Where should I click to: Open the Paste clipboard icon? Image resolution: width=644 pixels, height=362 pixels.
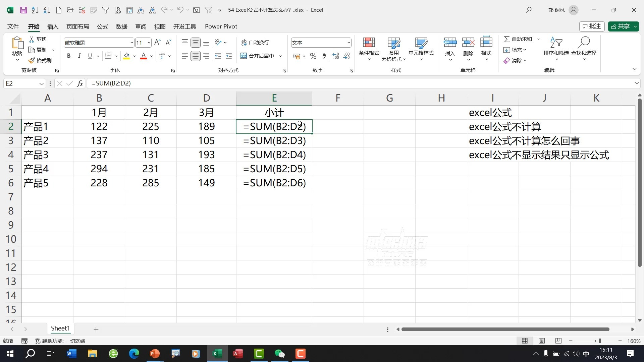(17, 43)
